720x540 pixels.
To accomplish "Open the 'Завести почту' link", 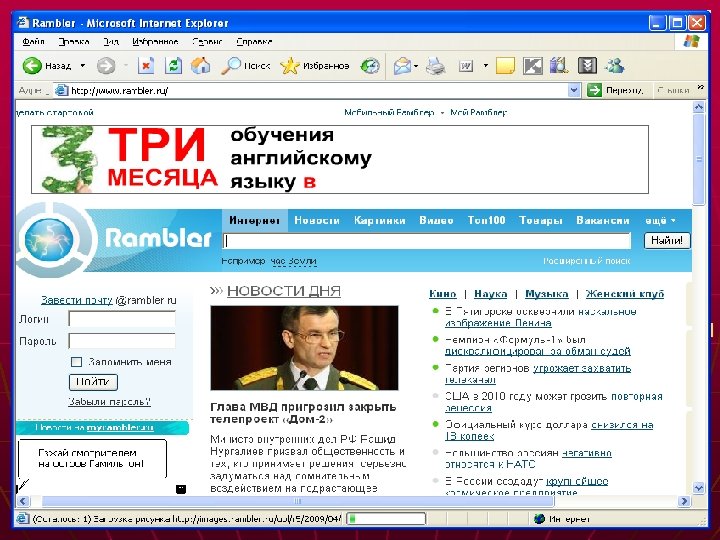I will coord(77,300).
